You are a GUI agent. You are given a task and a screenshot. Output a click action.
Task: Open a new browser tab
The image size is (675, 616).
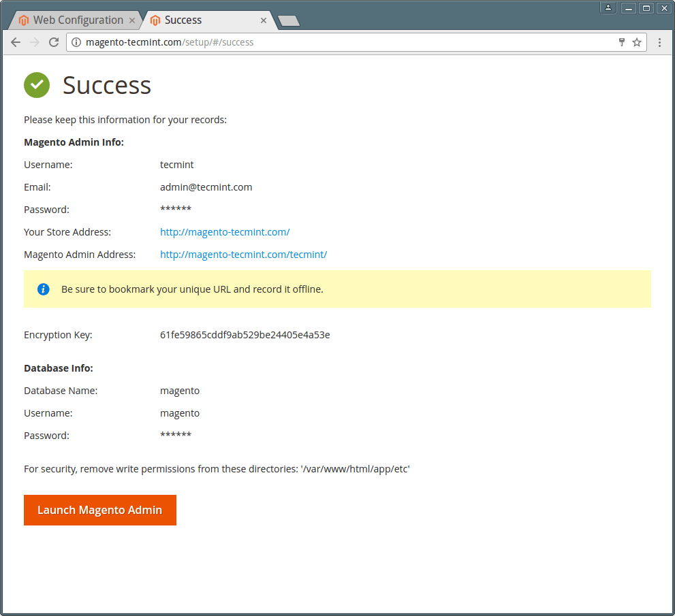pos(289,20)
